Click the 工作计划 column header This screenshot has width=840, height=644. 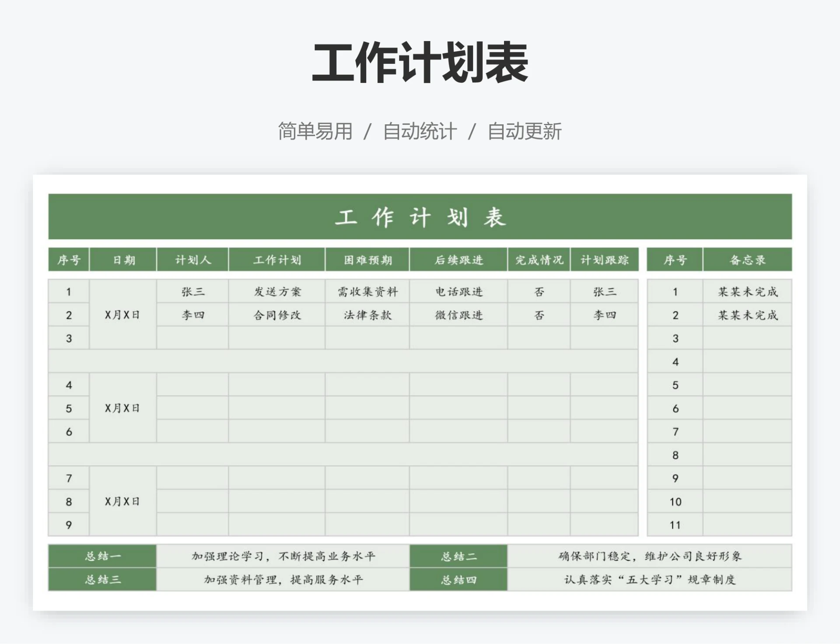(276, 259)
